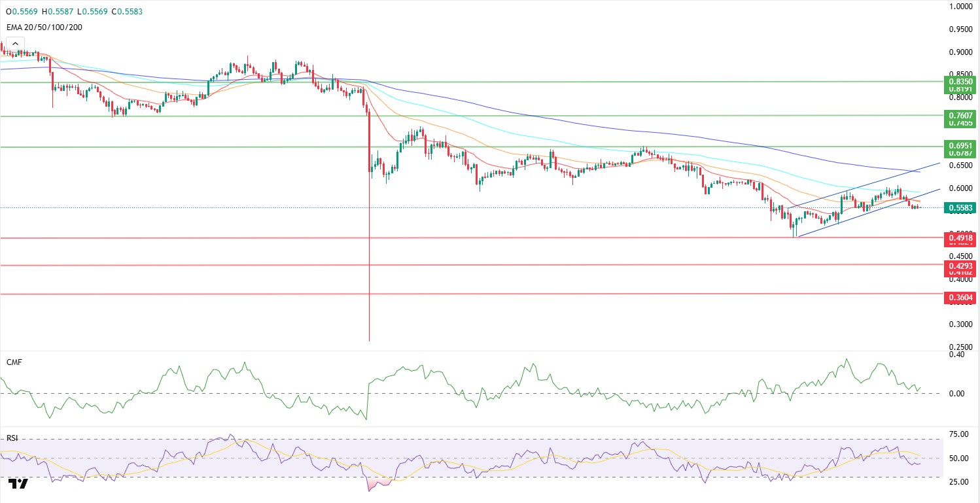The height and width of the screenshot is (503, 980).
Task: Select the 0.7607 resistance price tag
Action: (x=958, y=115)
